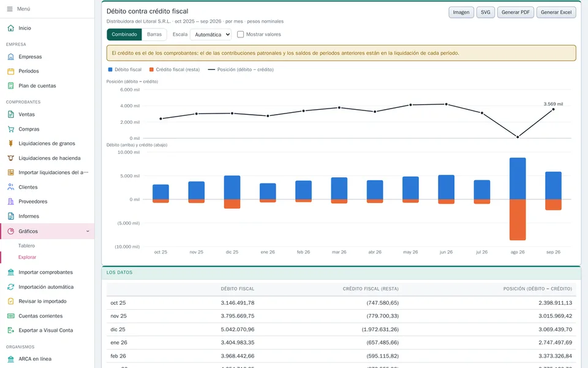588x368 pixels.
Task: Click the Inicio home icon
Action: (11, 28)
